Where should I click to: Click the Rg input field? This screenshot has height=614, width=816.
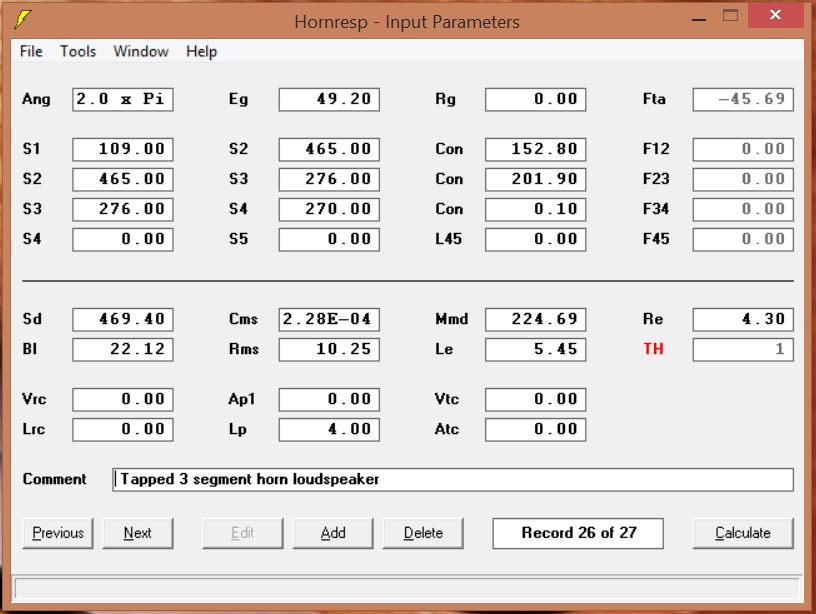click(536, 99)
